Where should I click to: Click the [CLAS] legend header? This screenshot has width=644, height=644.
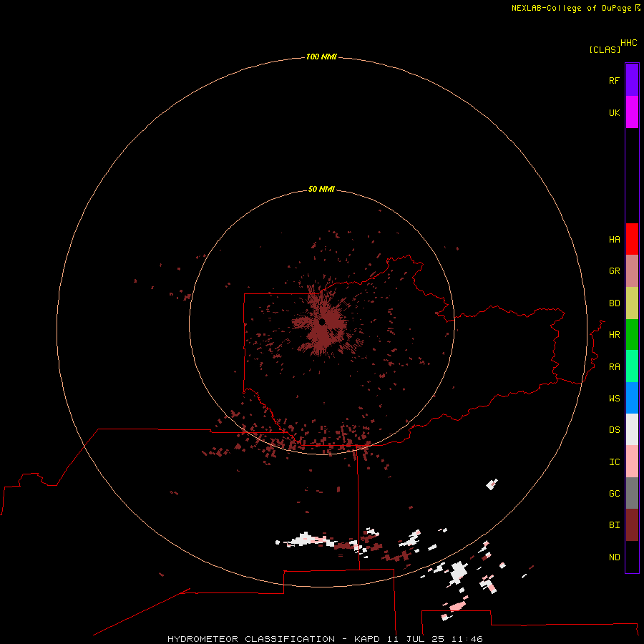605,49
